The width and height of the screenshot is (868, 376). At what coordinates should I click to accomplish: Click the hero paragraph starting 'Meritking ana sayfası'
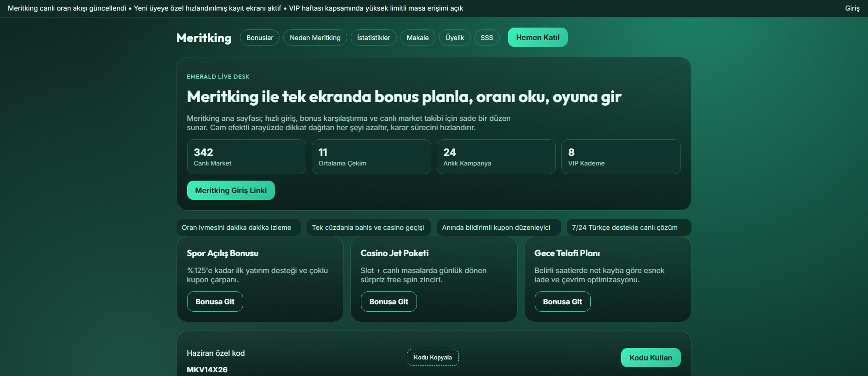(x=348, y=123)
